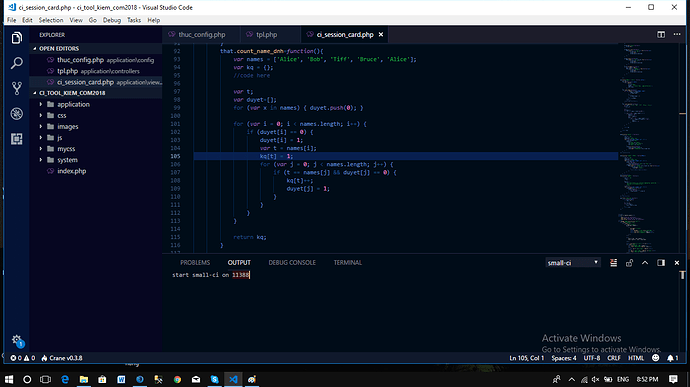
Task: Split the editor to the side
Action: (x=661, y=34)
